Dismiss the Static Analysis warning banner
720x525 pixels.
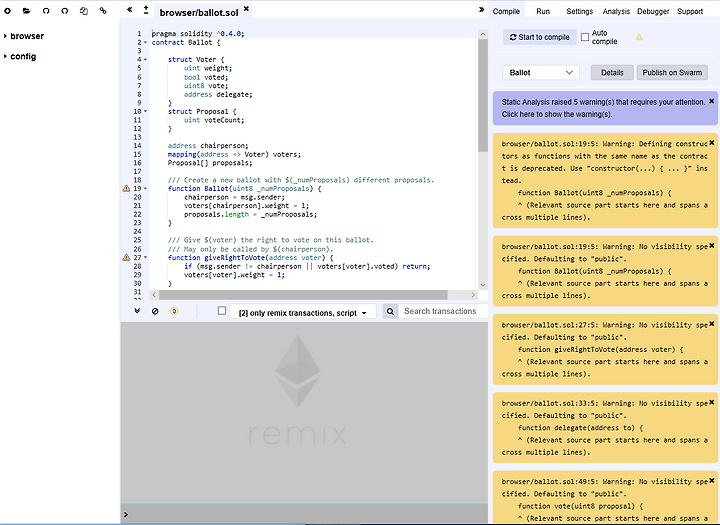point(712,101)
